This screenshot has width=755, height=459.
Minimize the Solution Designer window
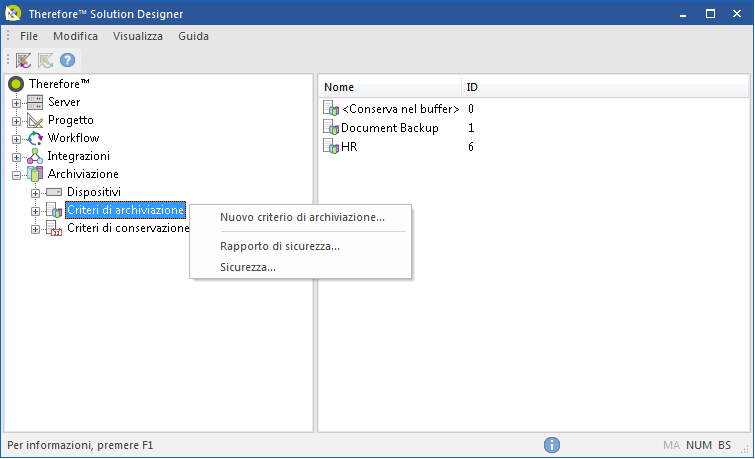(683, 14)
